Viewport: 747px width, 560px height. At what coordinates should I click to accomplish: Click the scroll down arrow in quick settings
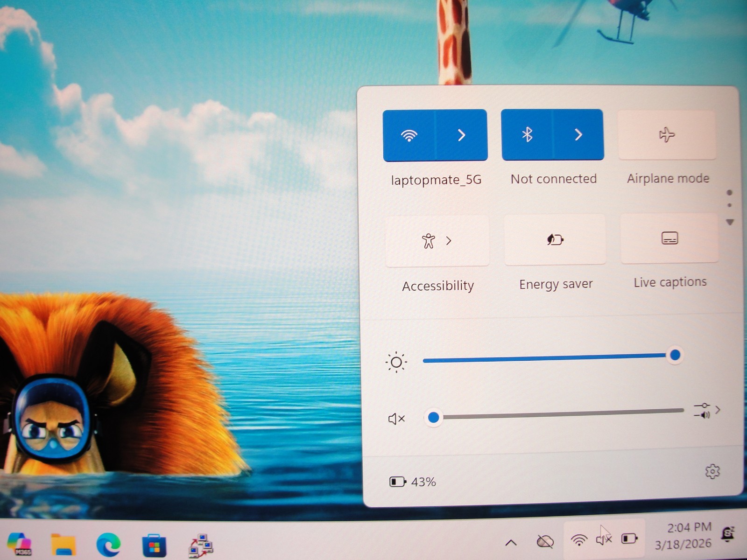[730, 223]
